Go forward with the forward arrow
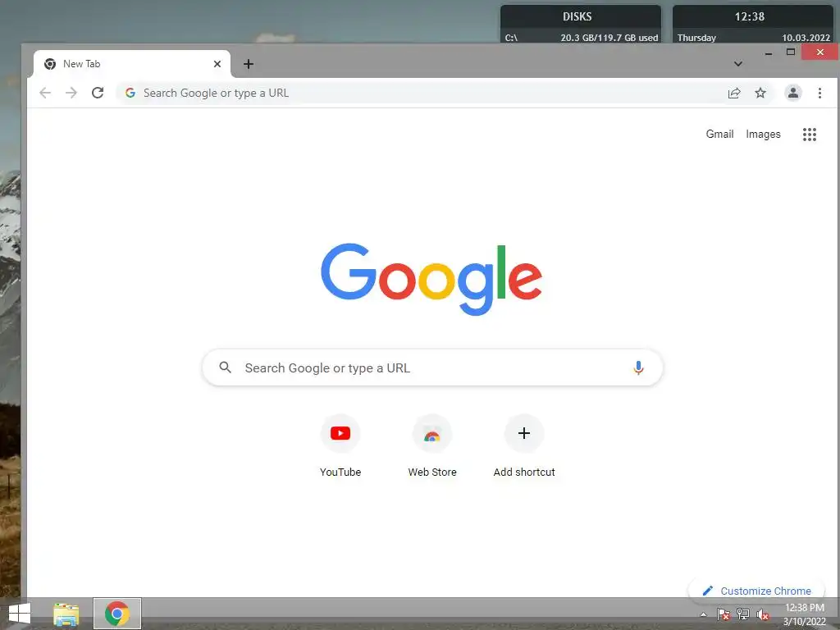Viewport: 840px width, 630px height. click(x=71, y=93)
